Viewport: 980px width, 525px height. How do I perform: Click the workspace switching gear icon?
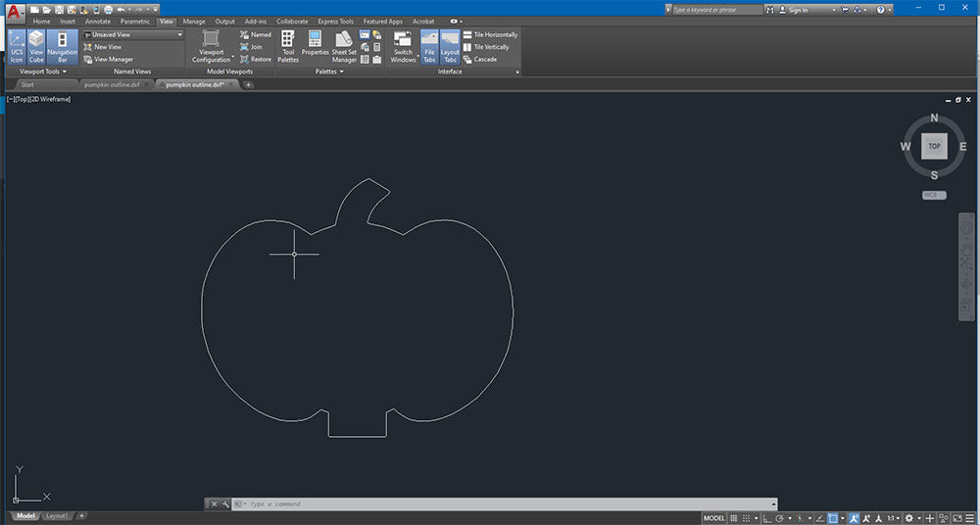(909, 518)
